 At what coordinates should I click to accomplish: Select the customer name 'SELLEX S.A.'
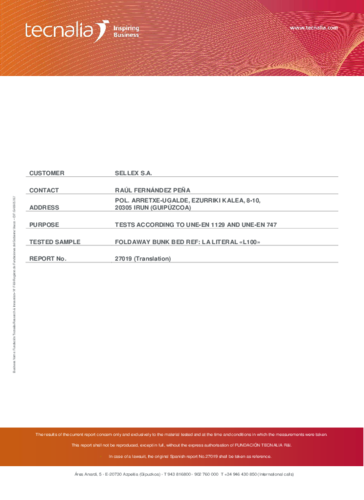[x=133, y=173]
